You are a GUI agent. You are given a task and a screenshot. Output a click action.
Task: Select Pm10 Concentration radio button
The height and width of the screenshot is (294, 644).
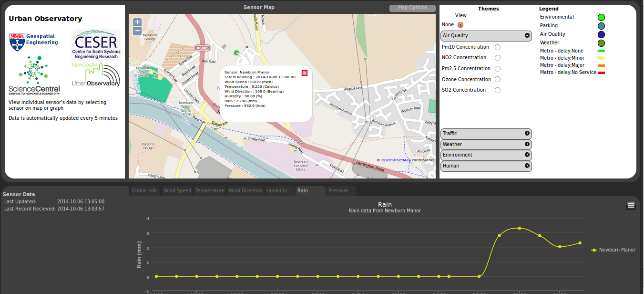click(497, 47)
